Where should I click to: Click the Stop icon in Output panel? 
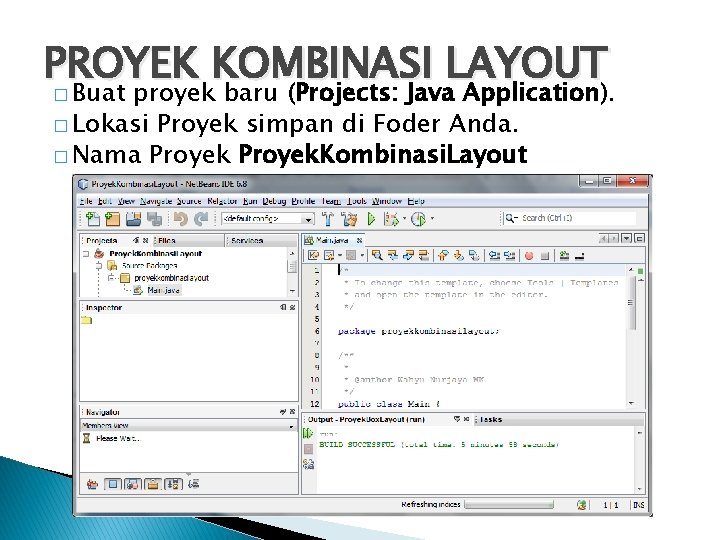pyautogui.click(x=309, y=449)
